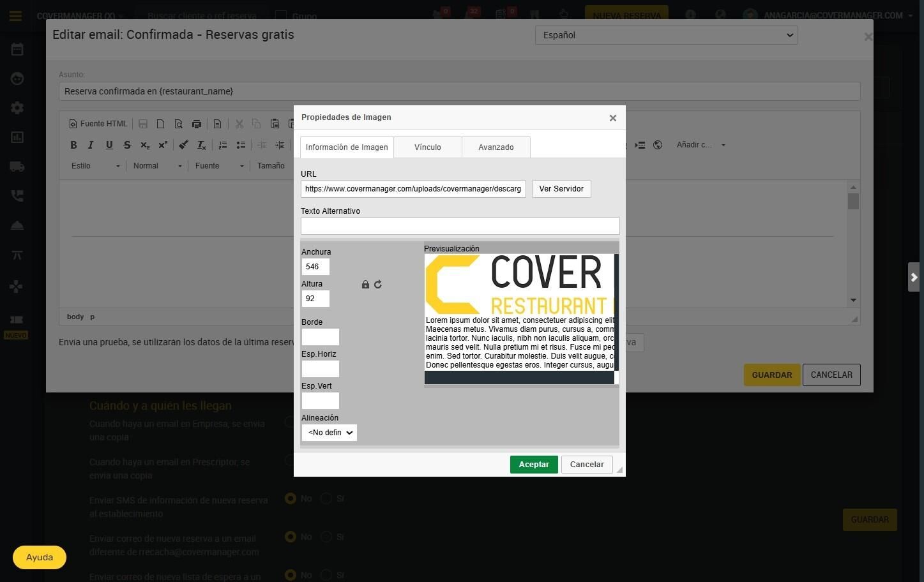Click the Underline toolbar icon
Viewport: 924px width, 582px height.
(x=109, y=145)
